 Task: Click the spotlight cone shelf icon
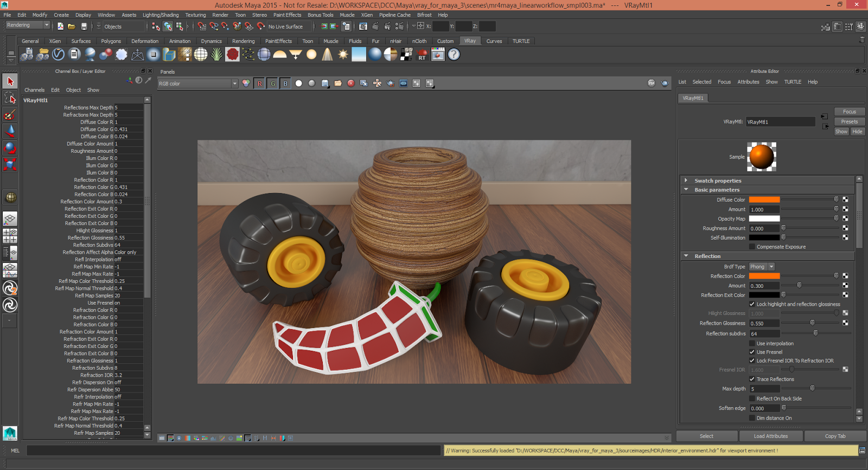[327, 54]
